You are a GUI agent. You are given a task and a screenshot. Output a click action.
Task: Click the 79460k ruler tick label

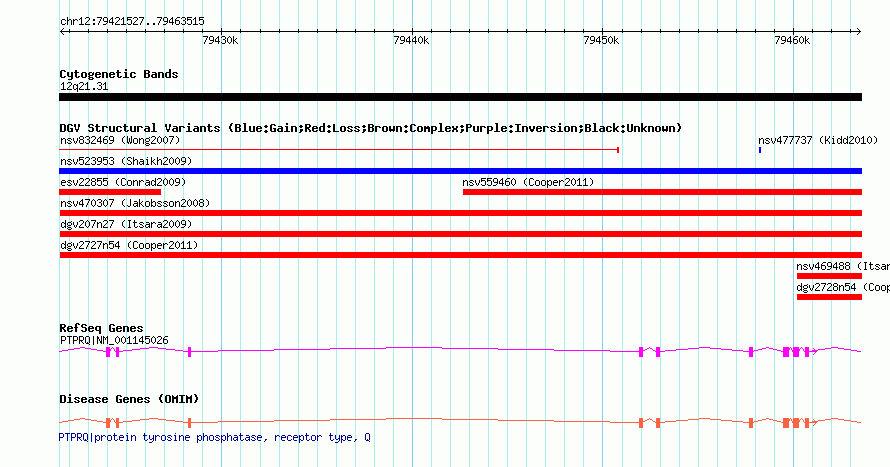[x=792, y=40]
